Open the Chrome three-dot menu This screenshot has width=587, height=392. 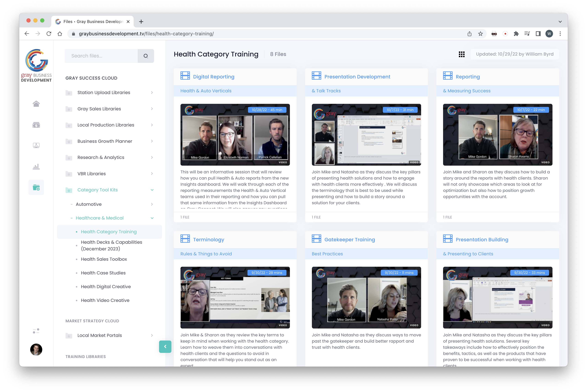pyautogui.click(x=560, y=34)
